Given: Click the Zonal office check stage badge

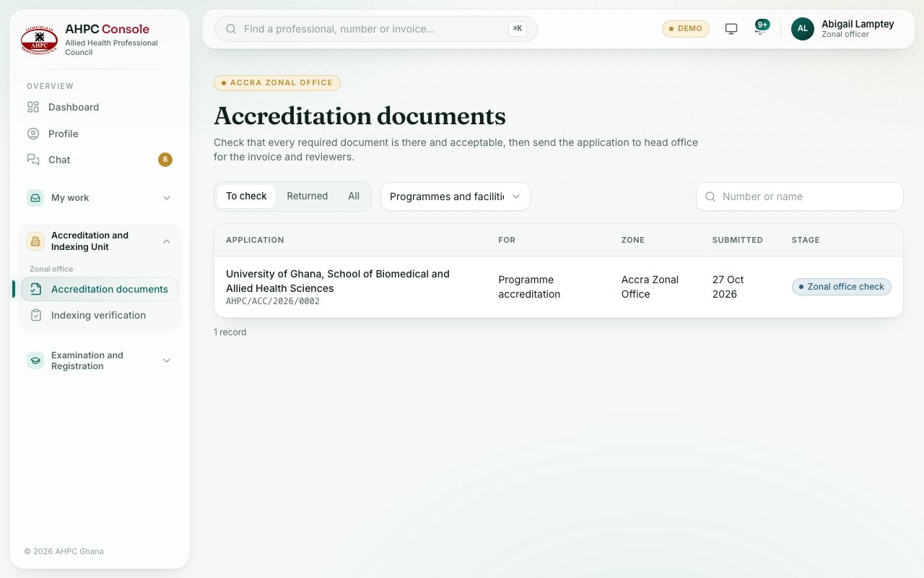Looking at the screenshot, I should (x=842, y=287).
